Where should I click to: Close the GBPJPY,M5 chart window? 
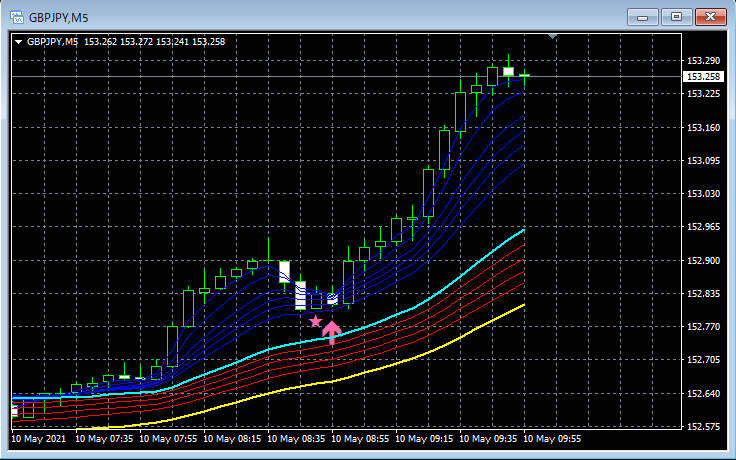coord(710,17)
